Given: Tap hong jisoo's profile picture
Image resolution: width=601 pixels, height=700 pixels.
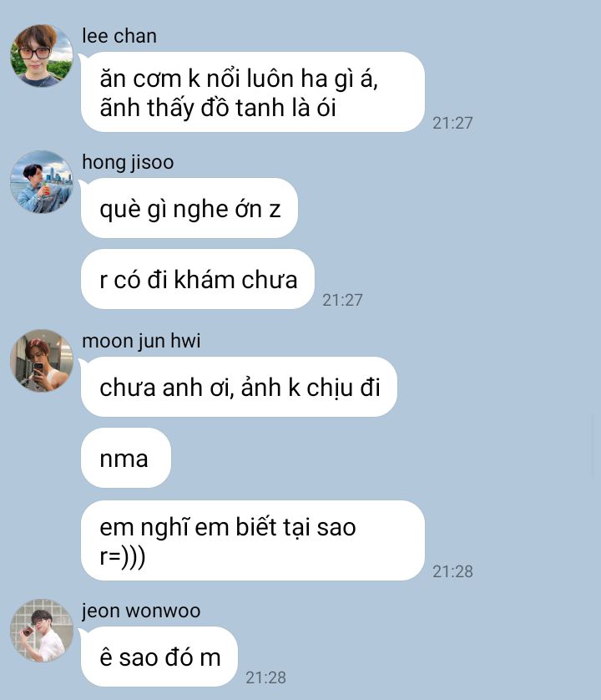Looking at the screenshot, I should click(x=42, y=182).
